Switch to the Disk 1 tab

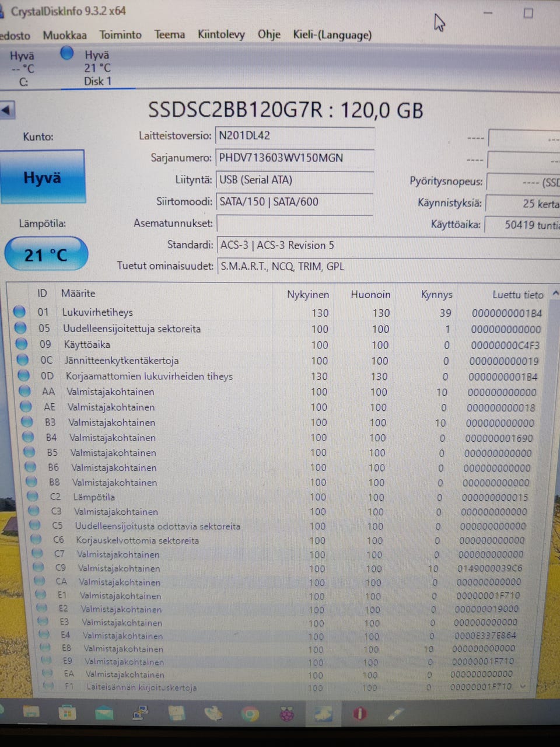[97, 68]
